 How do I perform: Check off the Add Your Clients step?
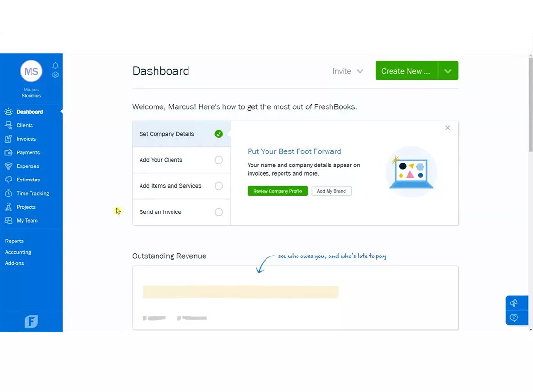(x=219, y=160)
